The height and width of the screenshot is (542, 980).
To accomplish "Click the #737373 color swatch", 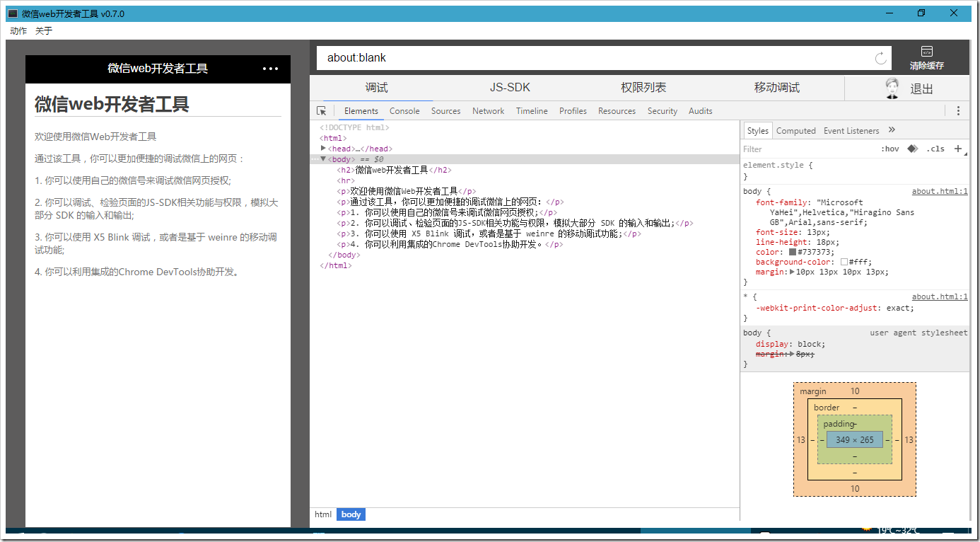I will tap(793, 252).
